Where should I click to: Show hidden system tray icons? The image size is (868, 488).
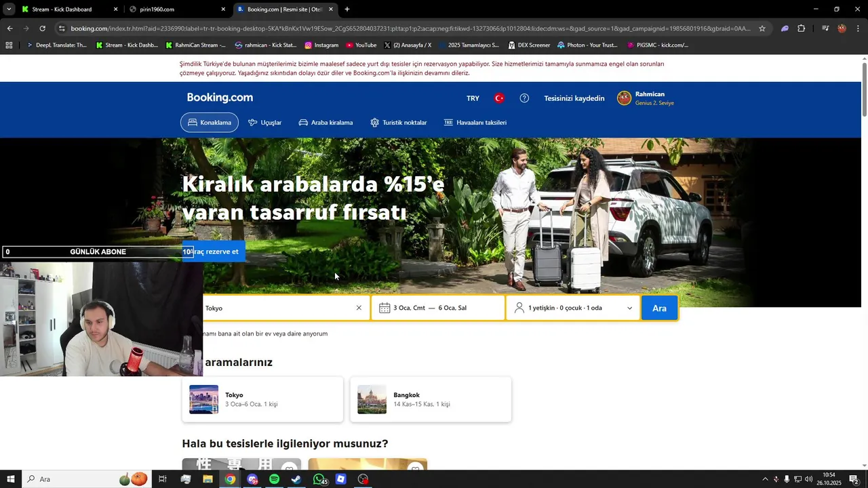(765, 479)
